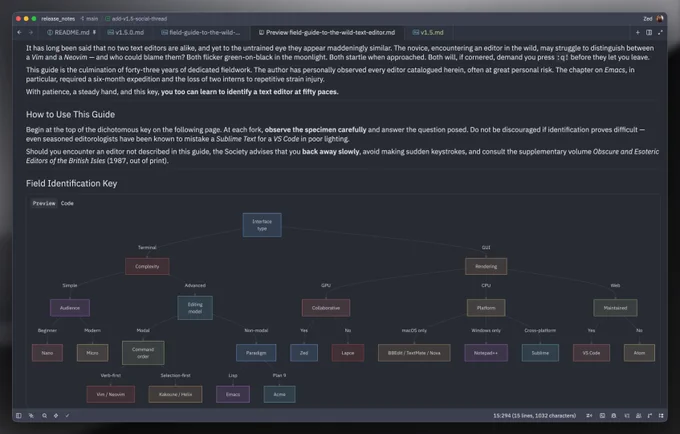Click the How to Use This Guide heading

(x=70, y=114)
